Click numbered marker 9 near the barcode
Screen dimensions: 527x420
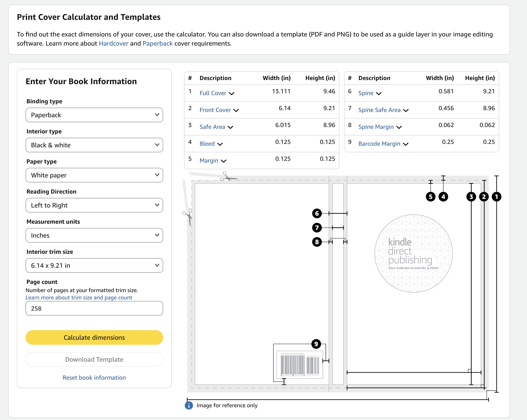(316, 344)
